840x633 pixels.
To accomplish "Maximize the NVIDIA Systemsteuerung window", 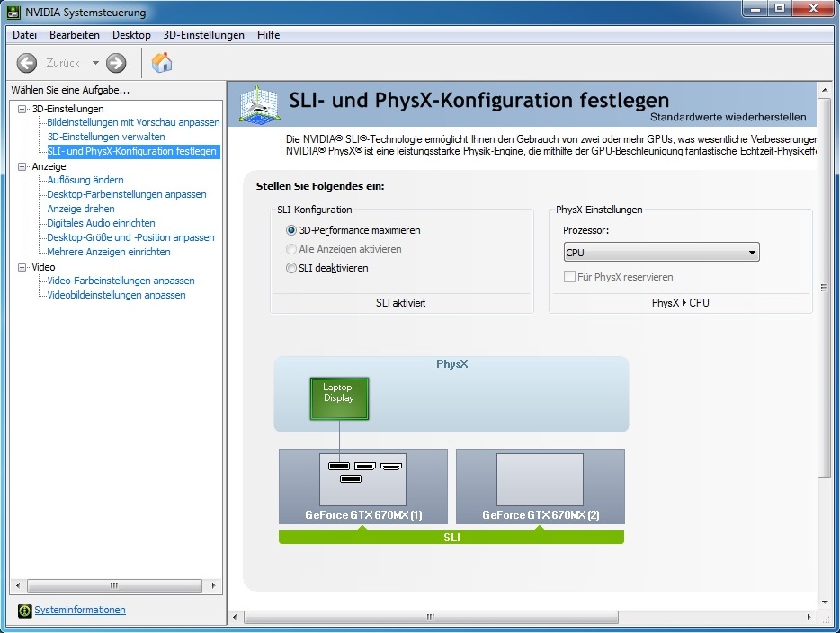I will tap(780, 9).
